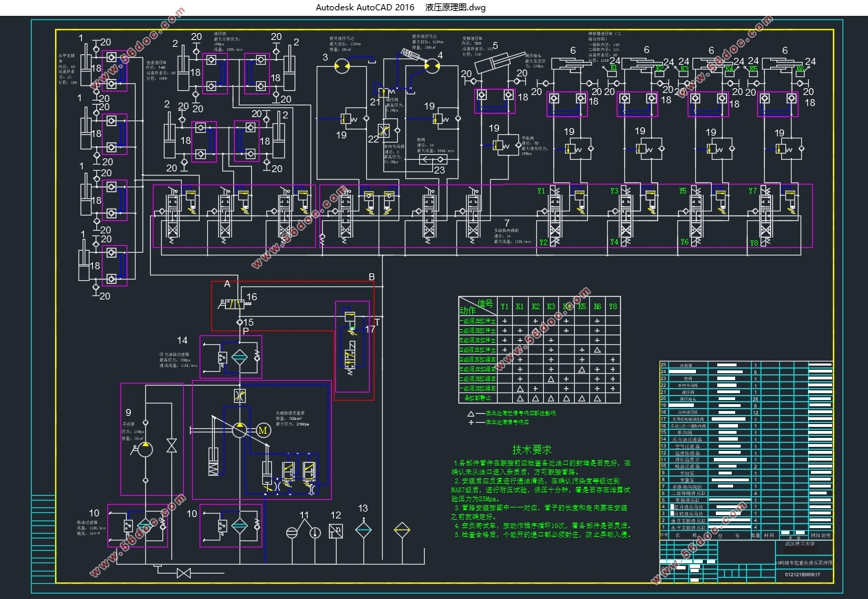Click the hydraulic motor symbol numbered 3
Screen dimensions: 868x599
pyautogui.click(x=341, y=65)
